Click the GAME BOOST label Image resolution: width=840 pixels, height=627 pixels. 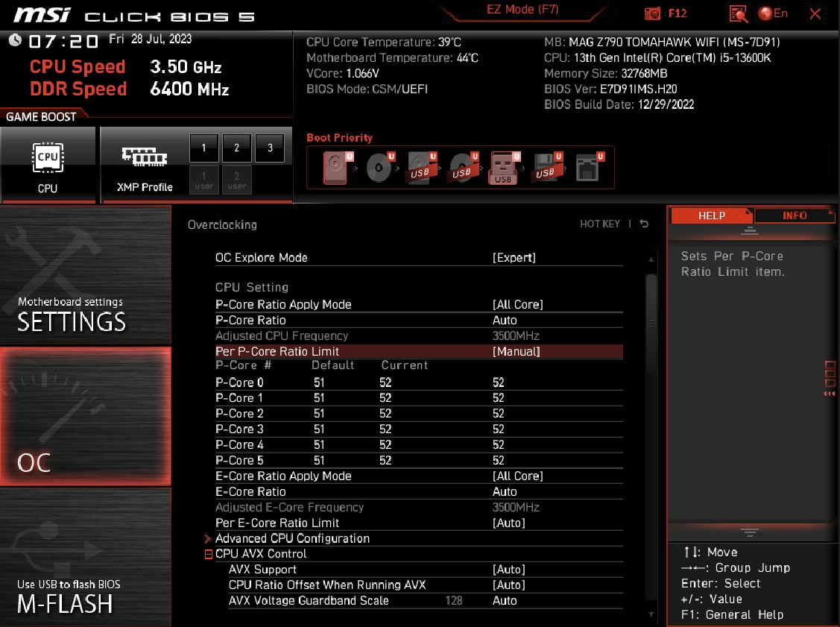point(41,117)
